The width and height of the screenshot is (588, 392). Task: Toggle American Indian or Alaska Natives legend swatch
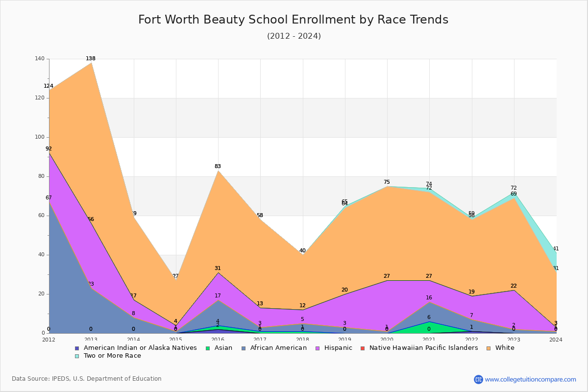point(77,348)
